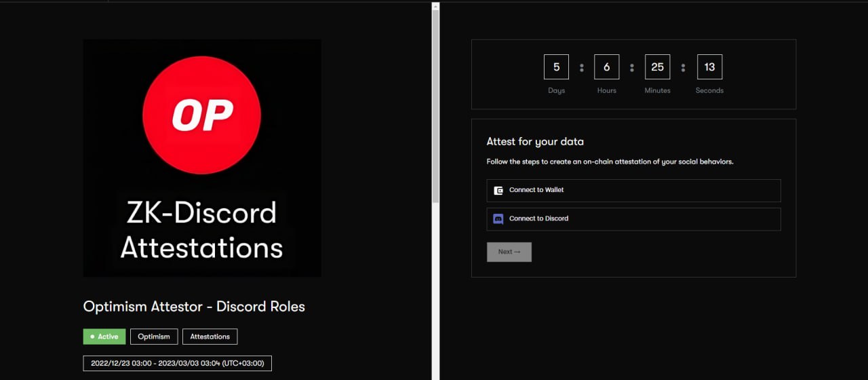Click the red OP logo
Screen dimensions: 868x380
pyautogui.click(x=202, y=114)
